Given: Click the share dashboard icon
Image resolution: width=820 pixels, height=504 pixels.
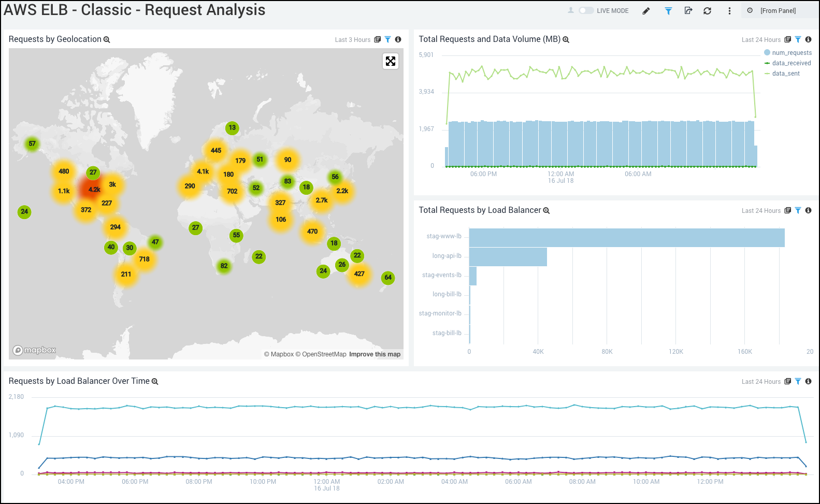Looking at the screenshot, I should pyautogui.click(x=688, y=11).
